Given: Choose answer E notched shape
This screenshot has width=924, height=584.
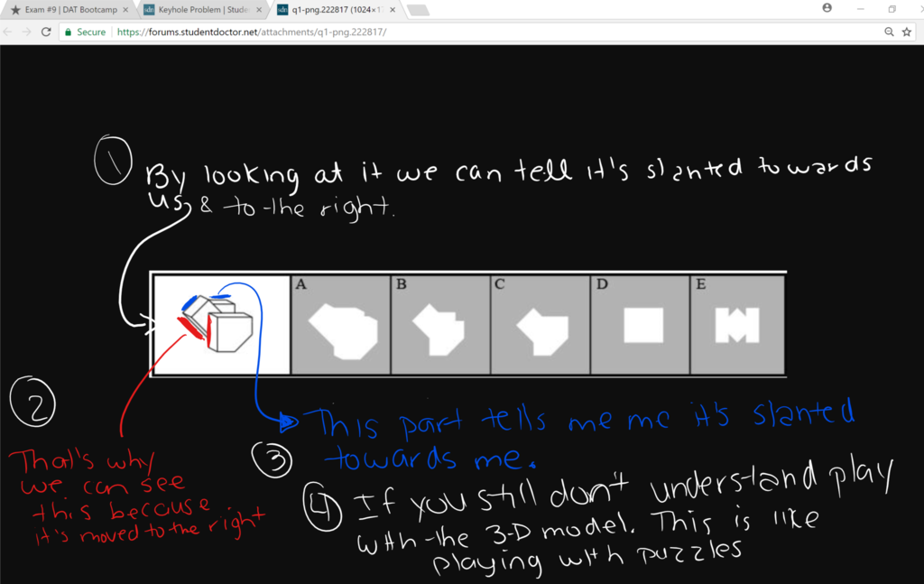Looking at the screenshot, I should click(x=737, y=326).
